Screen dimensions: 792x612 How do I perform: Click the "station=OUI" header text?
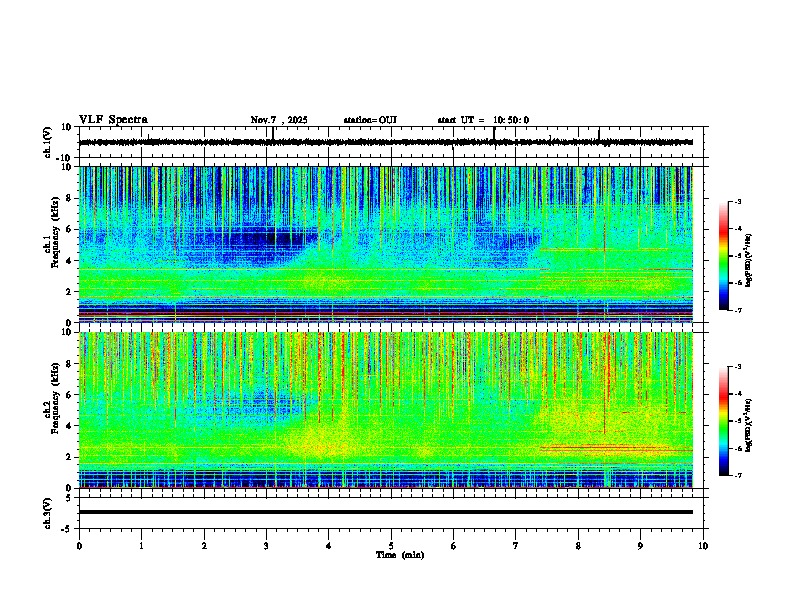pos(370,120)
